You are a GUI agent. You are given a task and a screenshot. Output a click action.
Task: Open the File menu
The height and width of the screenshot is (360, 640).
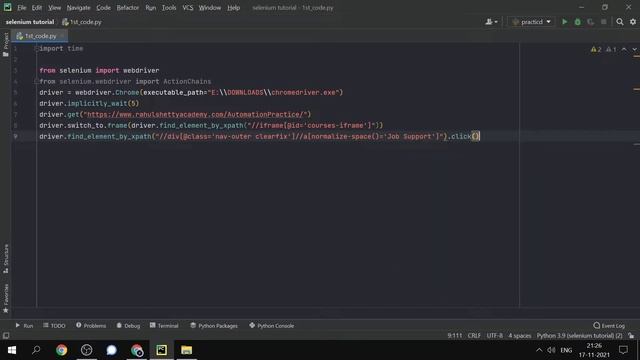(x=22, y=8)
